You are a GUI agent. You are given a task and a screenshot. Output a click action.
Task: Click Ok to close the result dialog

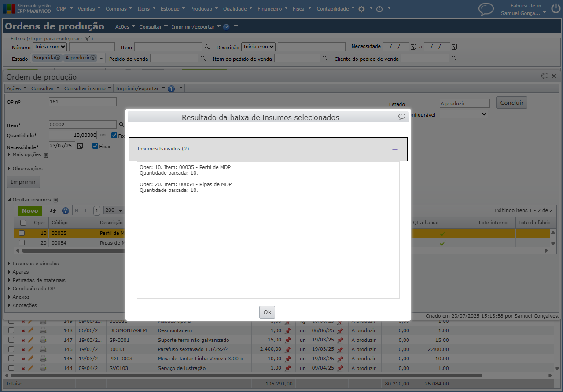point(267,312)
